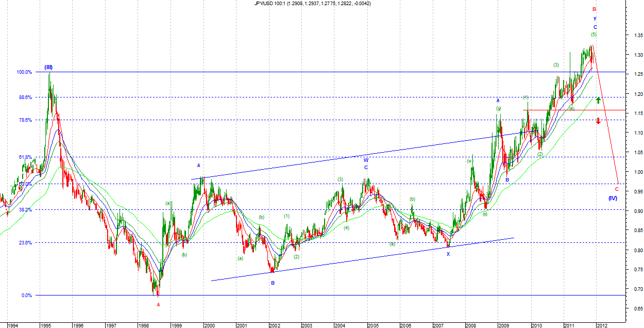644x328 pixels.
Task: Select the (III) wave label
Action: [x=48, y=67]
